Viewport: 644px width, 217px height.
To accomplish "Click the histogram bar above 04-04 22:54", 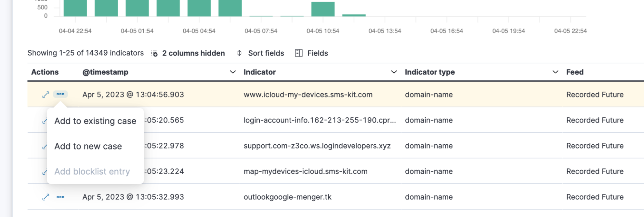I will 75,8.
